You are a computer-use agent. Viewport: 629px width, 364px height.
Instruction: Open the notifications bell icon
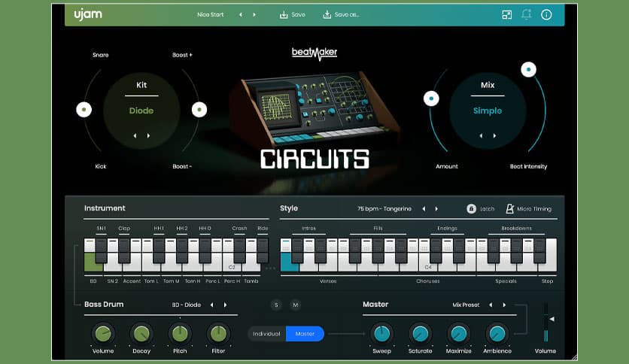527,14
